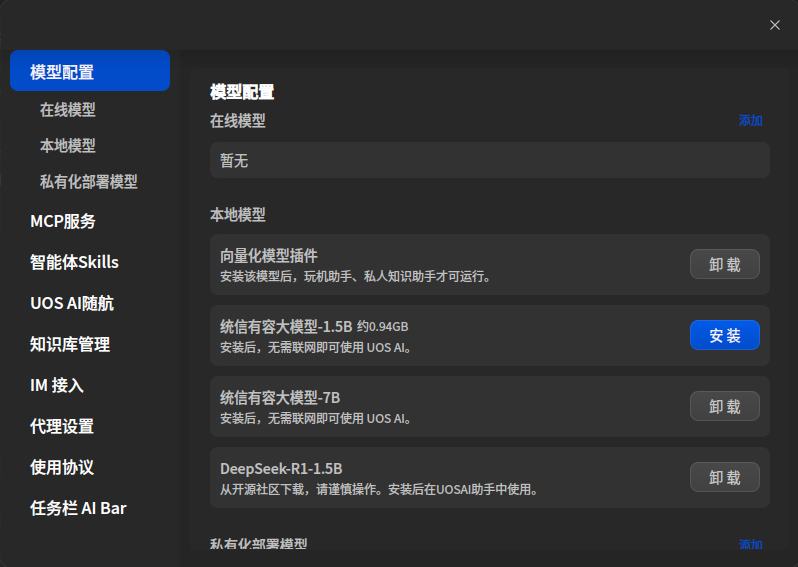Open UOS AI随航 settings page
The width and height of the screenshot is (798, 567).
pyautogui.click(x=72, y=303)
